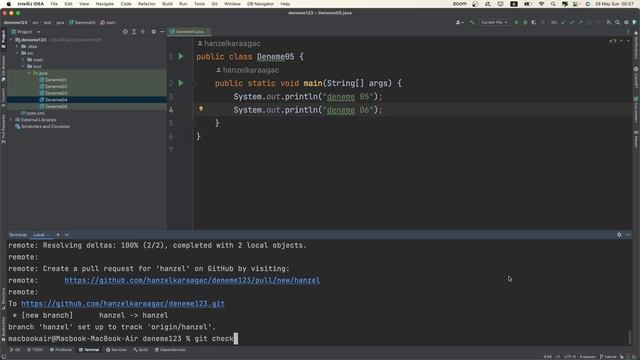Open the Search Everywhere magnifier
Image resolution: width=640 pixels, height=360 pixels.
point(618,22)
